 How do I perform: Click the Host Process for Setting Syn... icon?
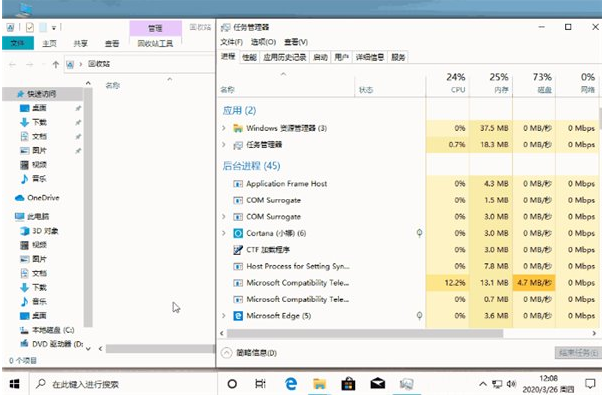tap(237, 266)
